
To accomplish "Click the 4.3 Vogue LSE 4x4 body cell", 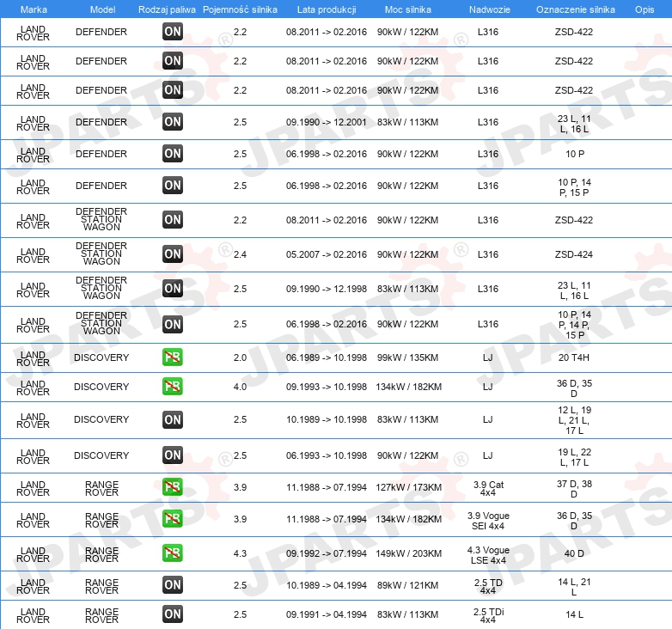I will click(488, 555).
